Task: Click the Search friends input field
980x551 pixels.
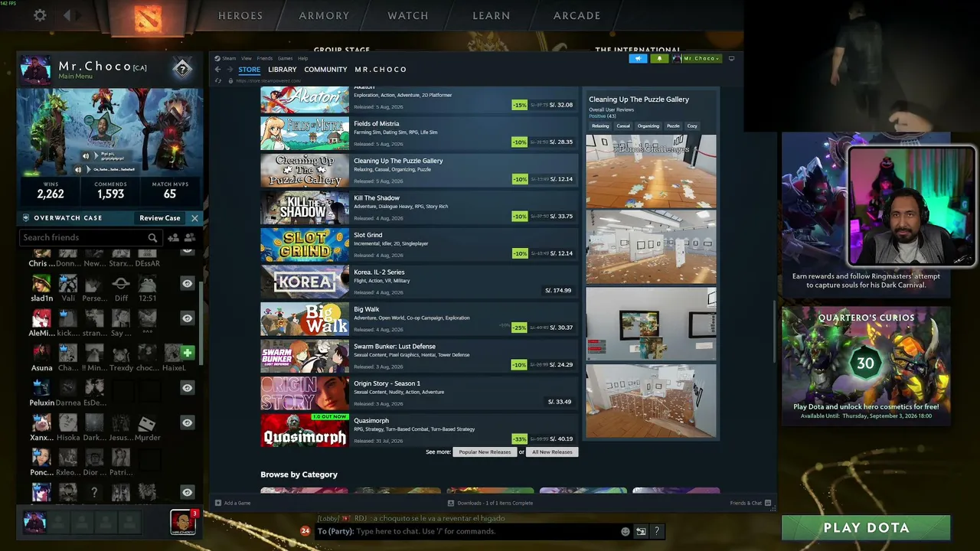Action: [x=90, y=237]
